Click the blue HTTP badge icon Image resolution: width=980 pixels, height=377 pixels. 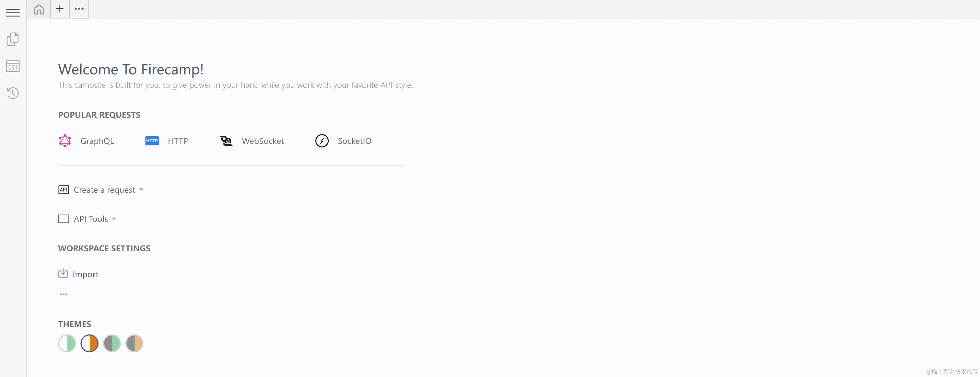coord(152,141)
